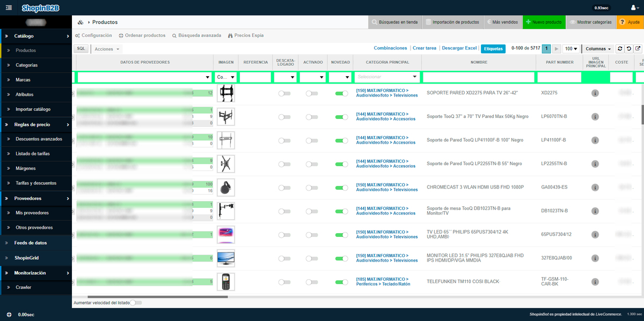Go to next page arrow
644x321 pixels.
557,49
